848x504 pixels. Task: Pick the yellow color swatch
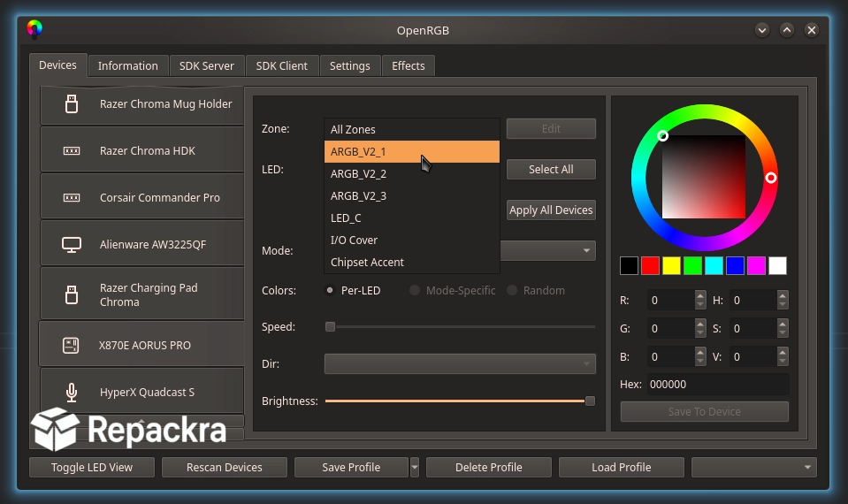coord(671,265)
